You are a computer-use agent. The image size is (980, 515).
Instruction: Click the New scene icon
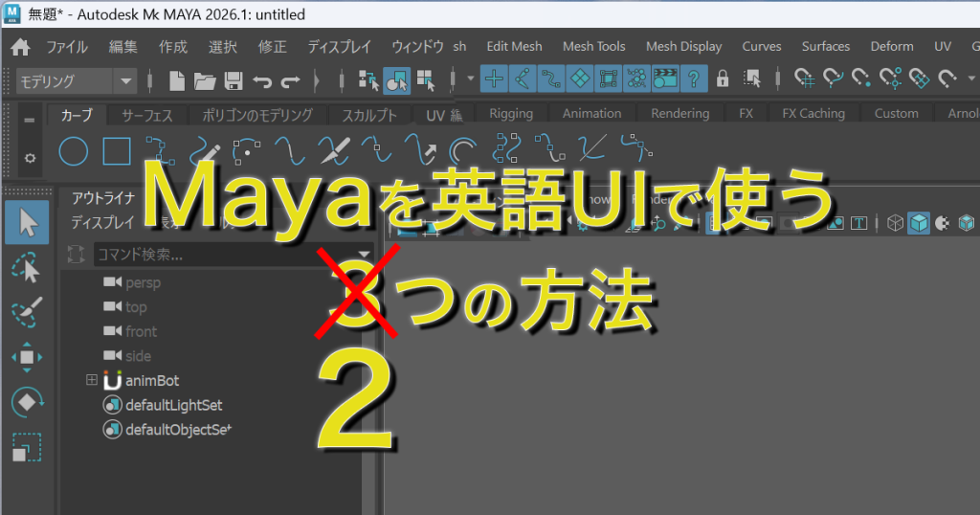pos(176,80)
